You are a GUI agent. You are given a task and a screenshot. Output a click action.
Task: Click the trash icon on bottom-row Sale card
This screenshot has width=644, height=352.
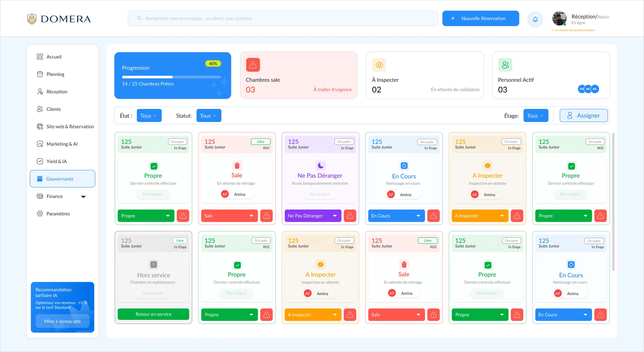pos(404,264)
